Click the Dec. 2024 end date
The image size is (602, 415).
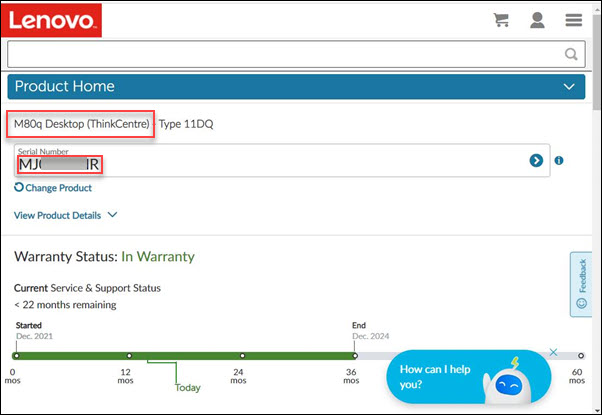(370, 336)
